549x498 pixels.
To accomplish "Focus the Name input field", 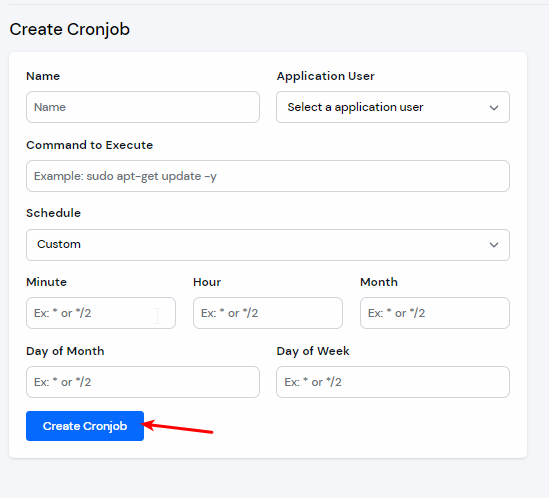I will (x=143, y=107).
